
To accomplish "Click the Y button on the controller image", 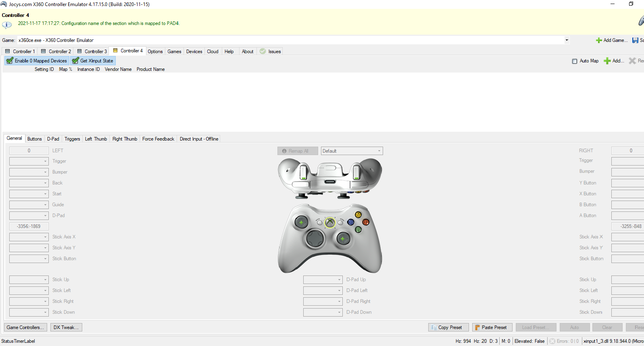I will (358, 215).
